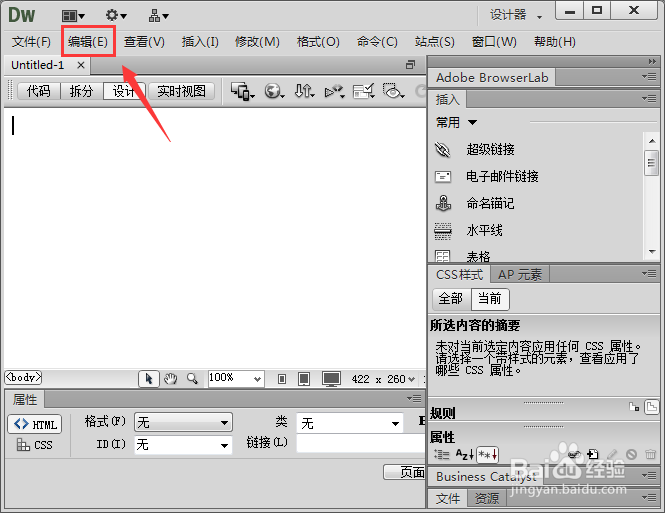Set desktop size window icon

[331, 379]
